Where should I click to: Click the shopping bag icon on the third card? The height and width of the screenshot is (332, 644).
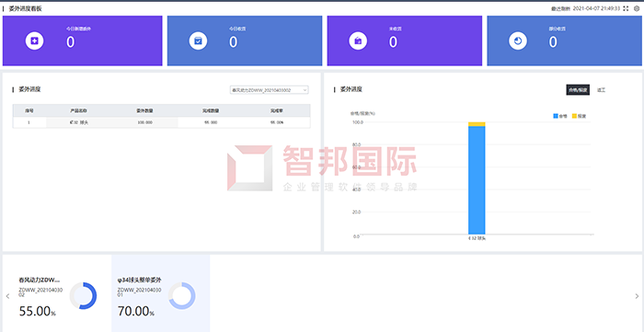click(358, 40)
